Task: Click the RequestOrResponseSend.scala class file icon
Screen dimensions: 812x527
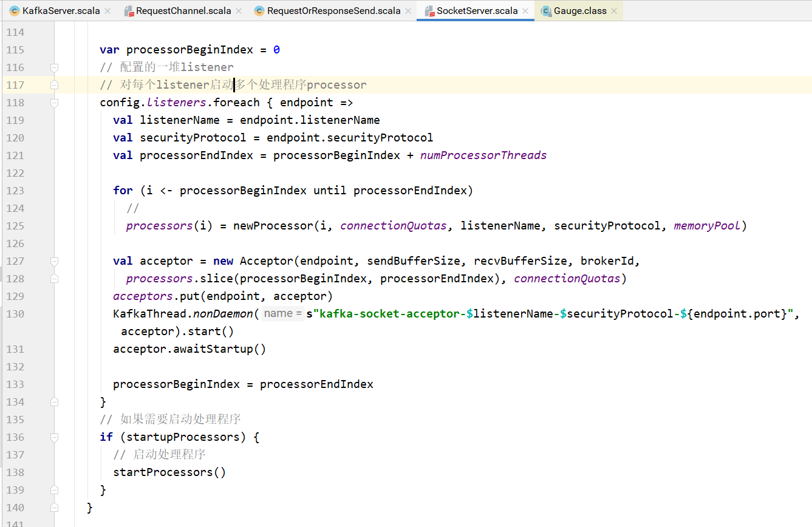Action: (259, 11)
